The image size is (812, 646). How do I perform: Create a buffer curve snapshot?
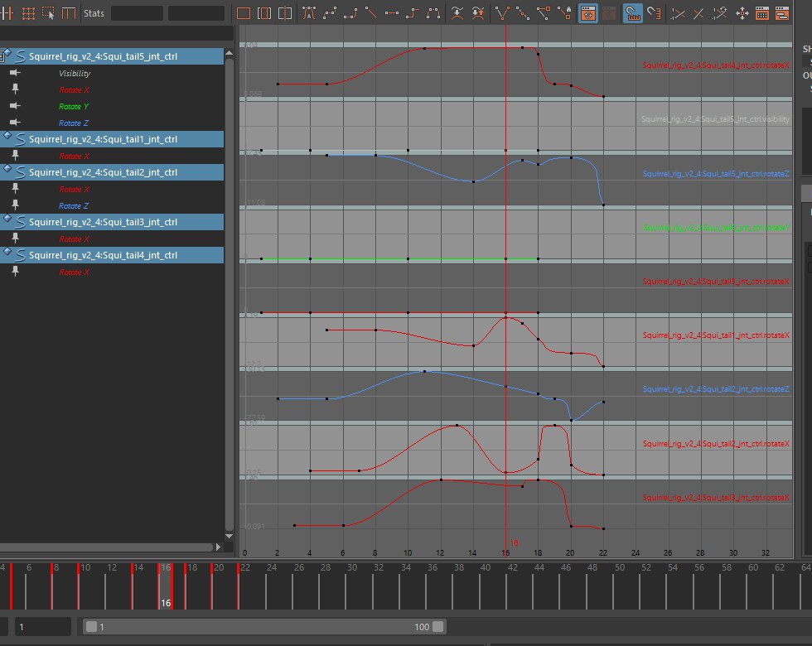pos(457,13)
